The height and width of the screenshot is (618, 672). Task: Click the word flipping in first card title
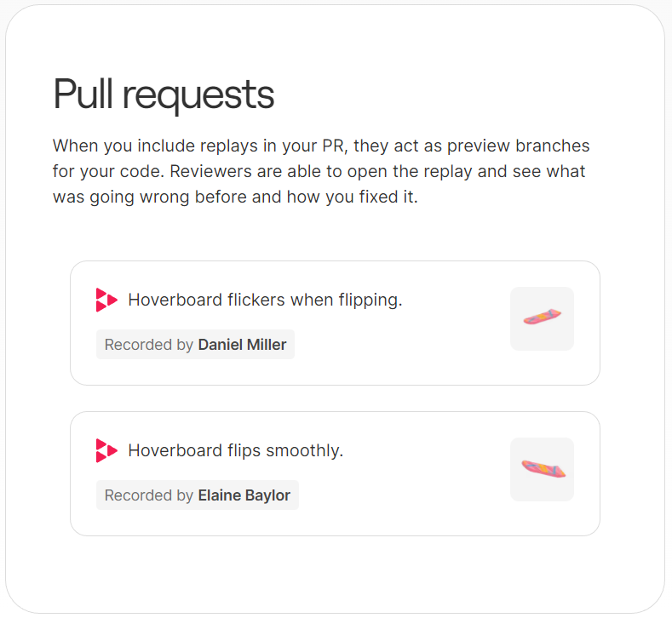pos(370,300)
